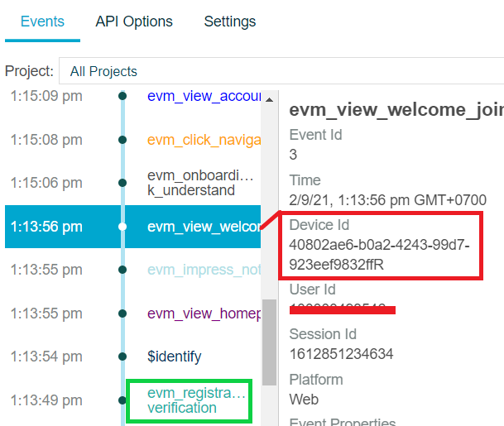Select the purple evm_view_homep event
Image resolution: width=504 pixels, height=426 pixels.
(x=204, y=314)
